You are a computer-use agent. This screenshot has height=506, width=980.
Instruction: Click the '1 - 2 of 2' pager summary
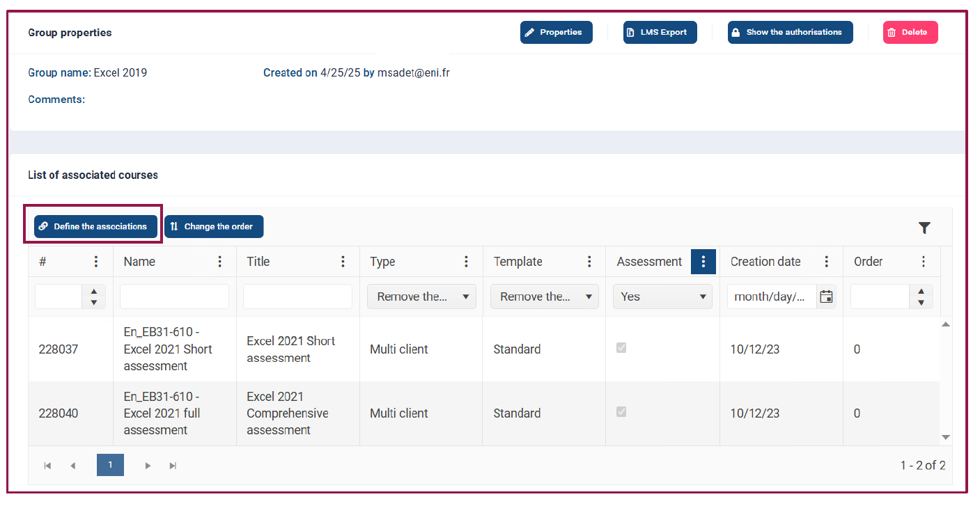point(923,466)
